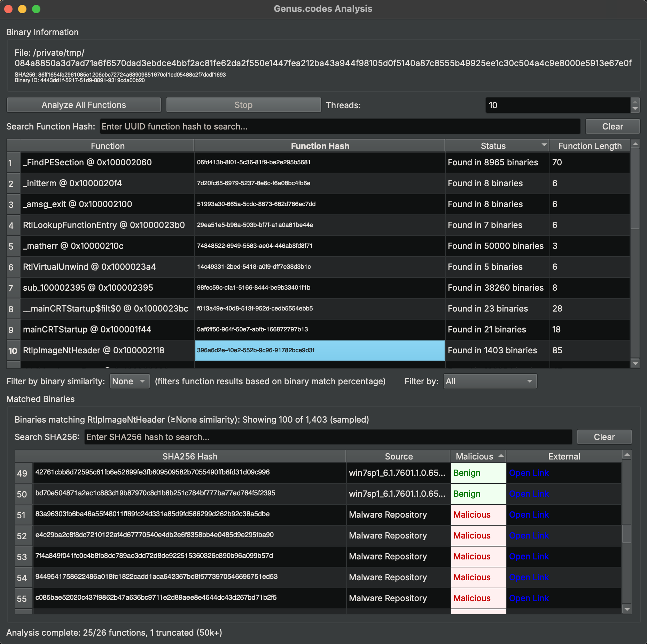Open Link for the malicious 83a96303 binary

click(529, 515)
